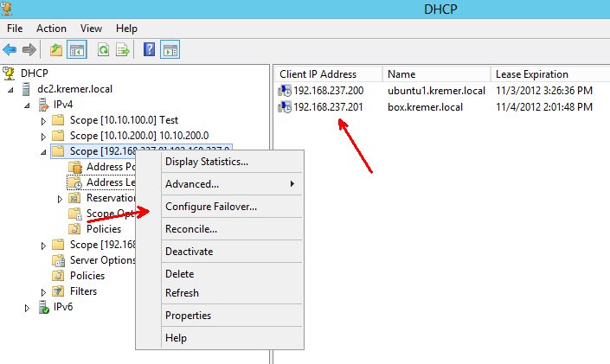
Task: Open the Advanced submenu
Action: [x=192, y=184]
